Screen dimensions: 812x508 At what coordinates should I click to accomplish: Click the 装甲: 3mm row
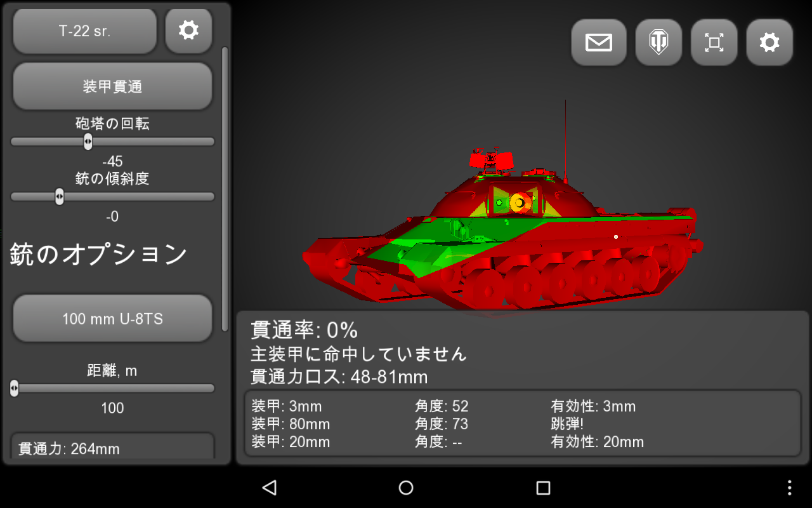522,406
